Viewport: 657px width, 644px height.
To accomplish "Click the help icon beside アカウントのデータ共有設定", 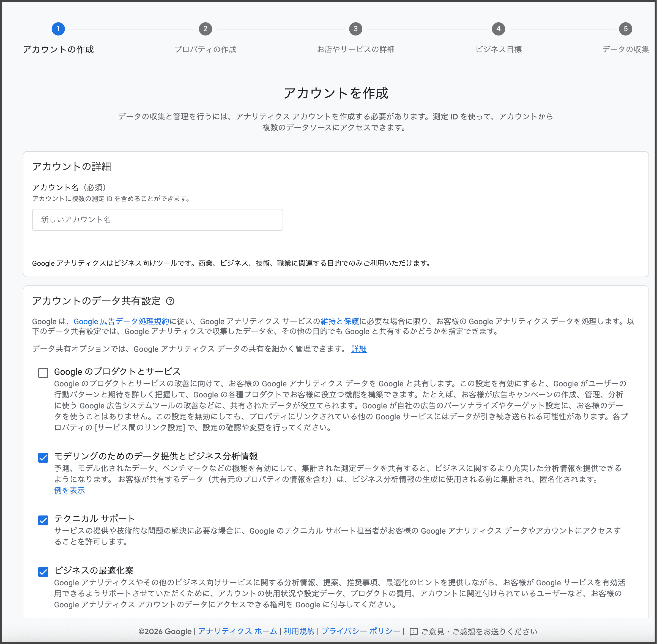I will (170, 301).
